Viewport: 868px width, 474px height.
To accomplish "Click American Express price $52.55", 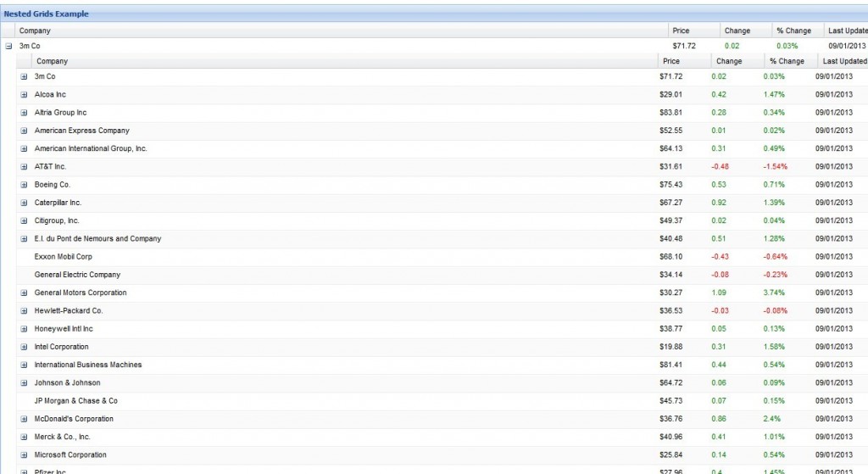I will pyautogui.click(x=671, y=131).
